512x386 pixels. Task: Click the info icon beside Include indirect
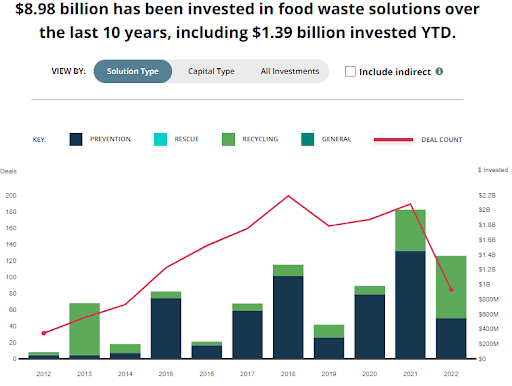point(439,71)
